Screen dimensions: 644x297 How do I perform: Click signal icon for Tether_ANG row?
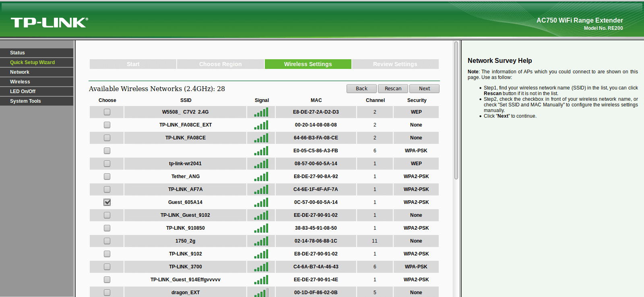tap(261, 177)
